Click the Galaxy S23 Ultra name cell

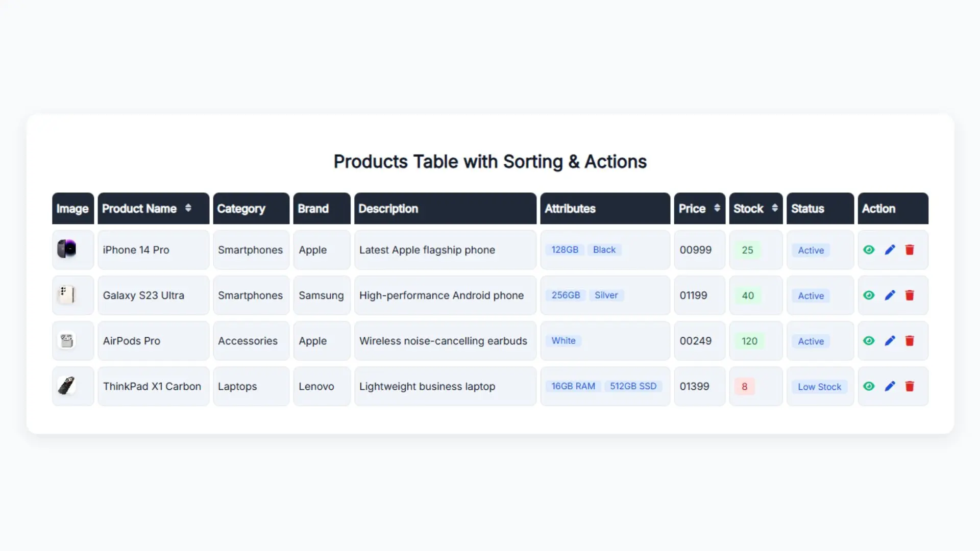tap(154, 295)
